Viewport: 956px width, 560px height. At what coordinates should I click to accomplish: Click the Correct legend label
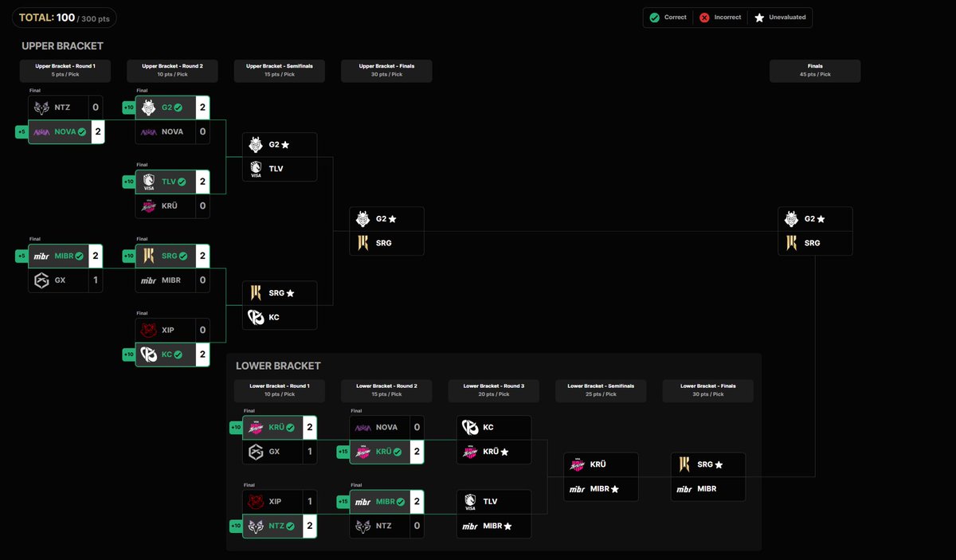click(x=676, y=17)
